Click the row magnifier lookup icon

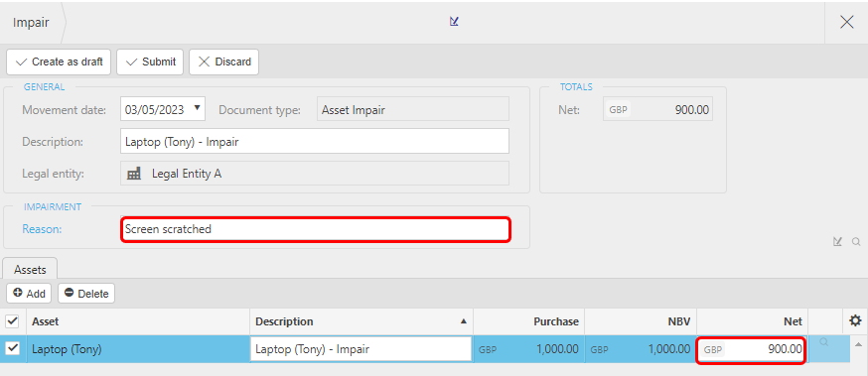click(x=823, y=342)
